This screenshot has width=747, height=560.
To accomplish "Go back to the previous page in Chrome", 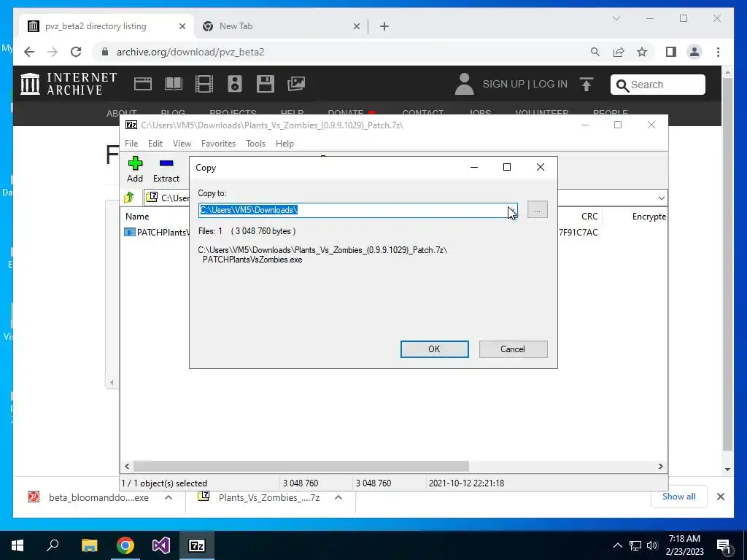I will pyautogui.click(x=29, y=52).
